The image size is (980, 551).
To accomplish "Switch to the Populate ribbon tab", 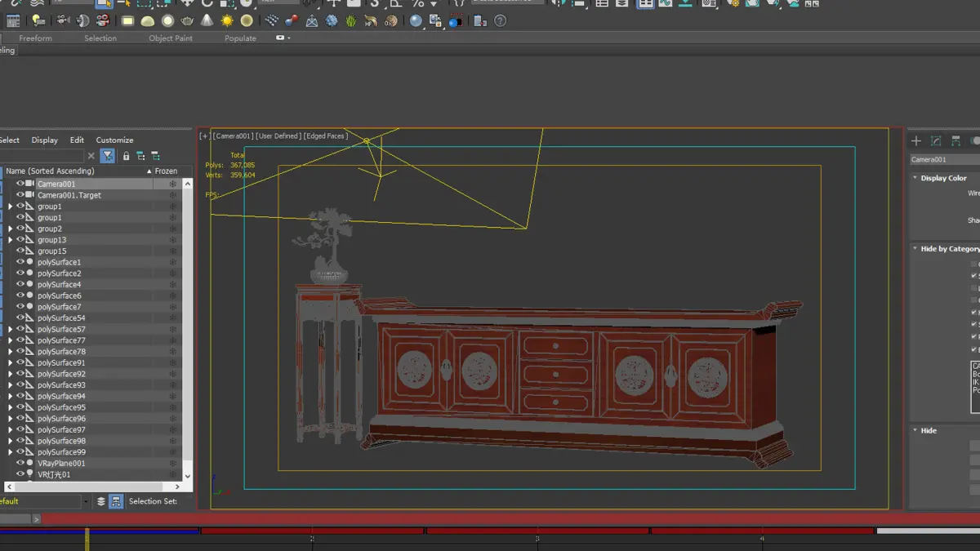I will (240, 38).
